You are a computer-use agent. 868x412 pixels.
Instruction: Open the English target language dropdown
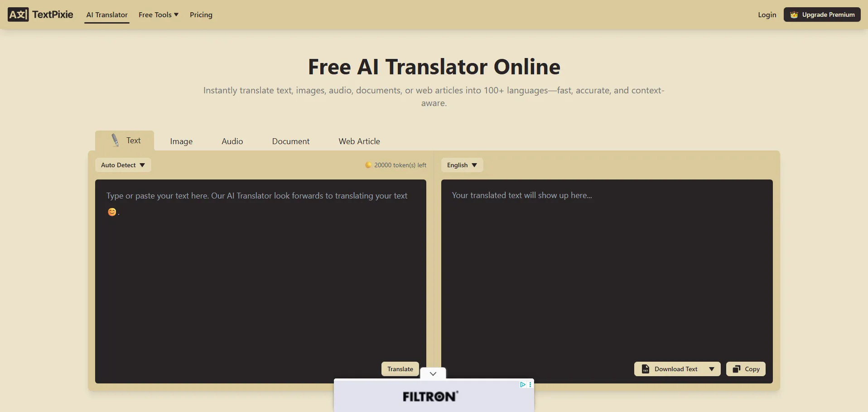(462, 165)
